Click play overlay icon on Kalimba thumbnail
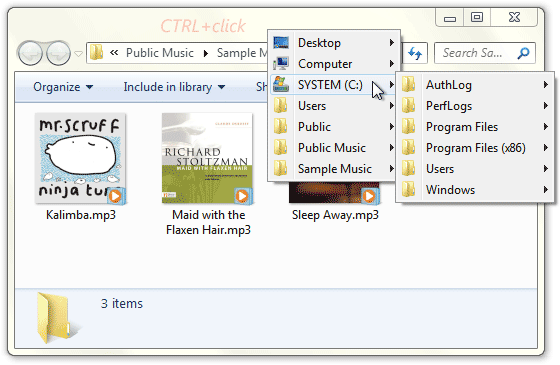The image size is (560, 365). click(115, 196)
